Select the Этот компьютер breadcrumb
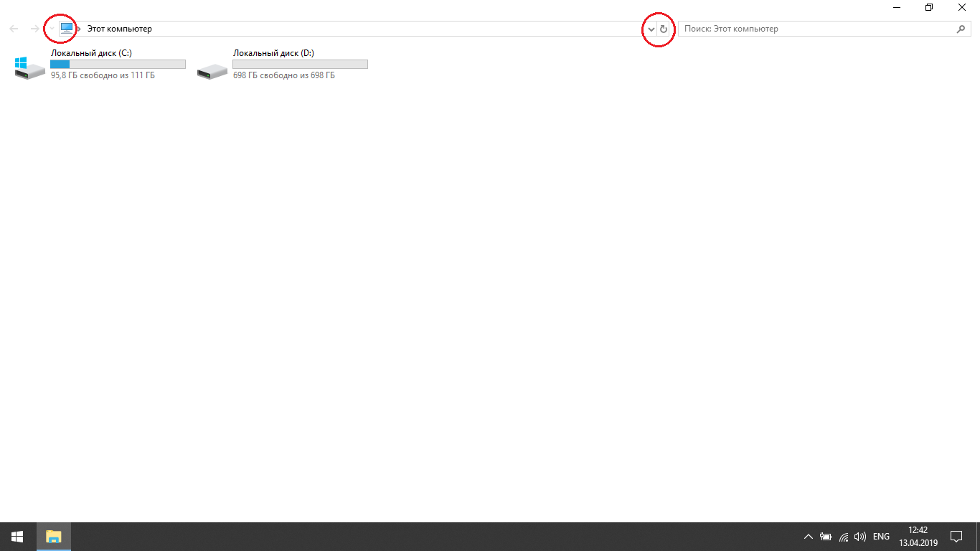Image resolution: width=980 pixels, height=551 pixels. tap(119, 29)
